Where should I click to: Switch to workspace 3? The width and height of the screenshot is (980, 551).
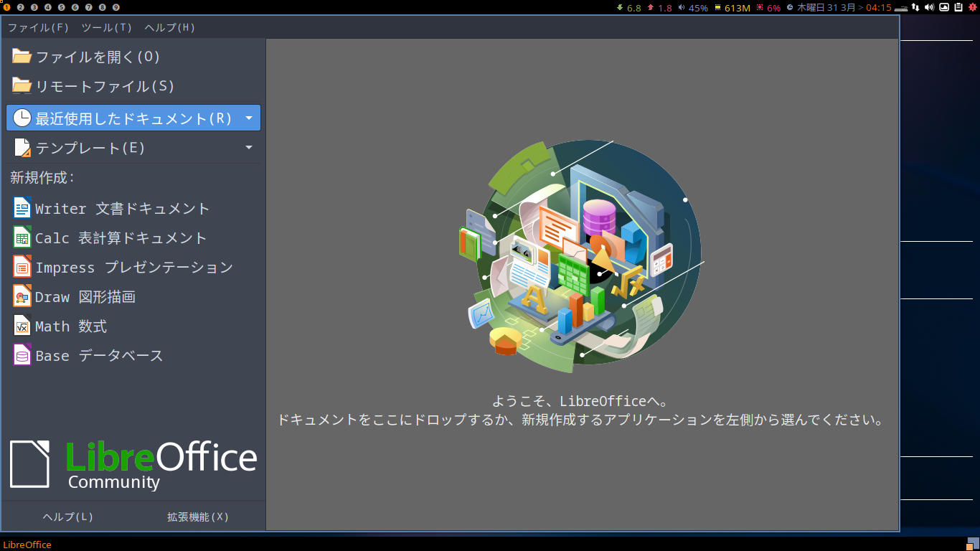34,7
